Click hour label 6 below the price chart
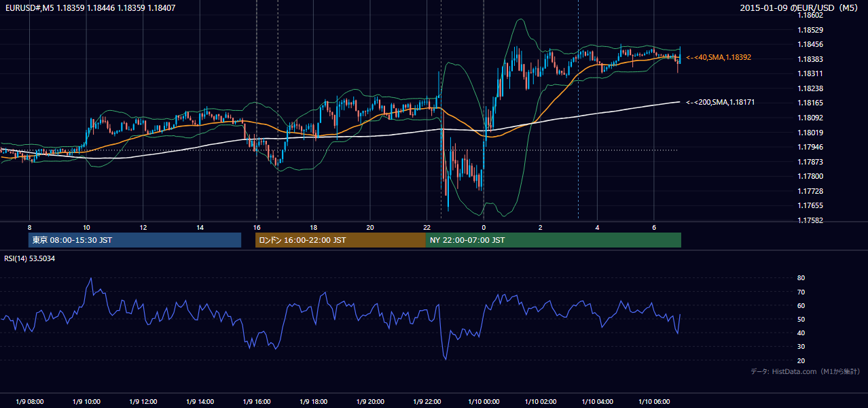The height and width of the screenshot is (408, 868). (x=654, y=227)
